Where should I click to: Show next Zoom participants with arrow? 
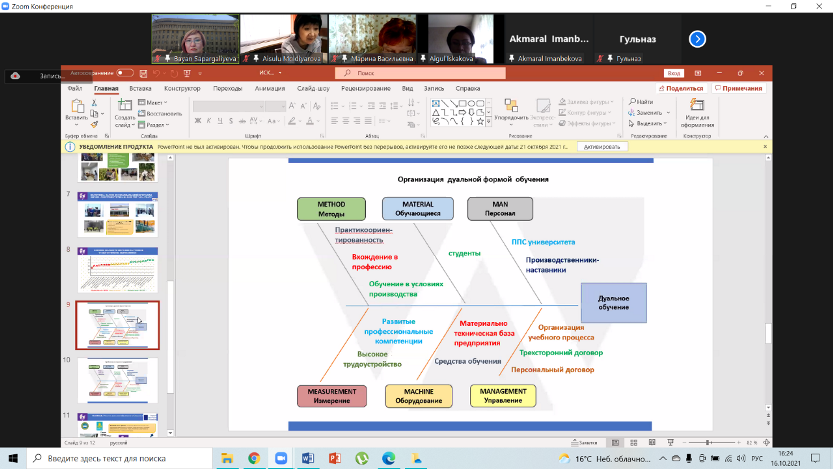point(698,39)
